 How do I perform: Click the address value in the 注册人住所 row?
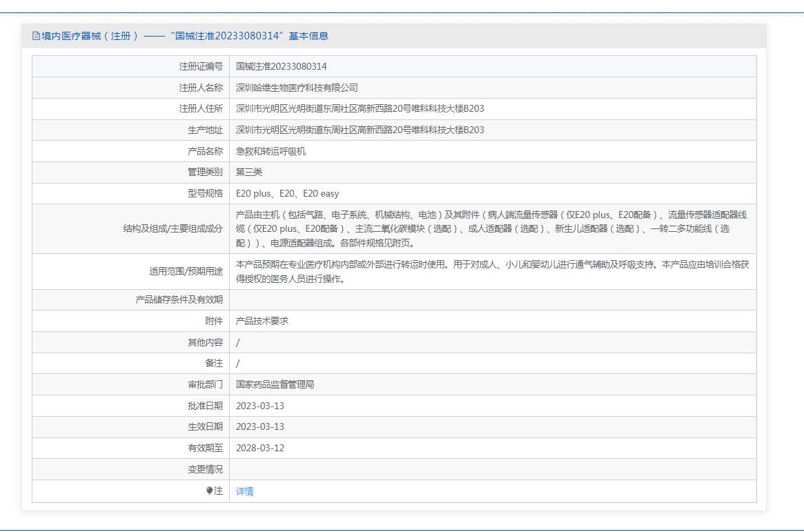[360, 108]
